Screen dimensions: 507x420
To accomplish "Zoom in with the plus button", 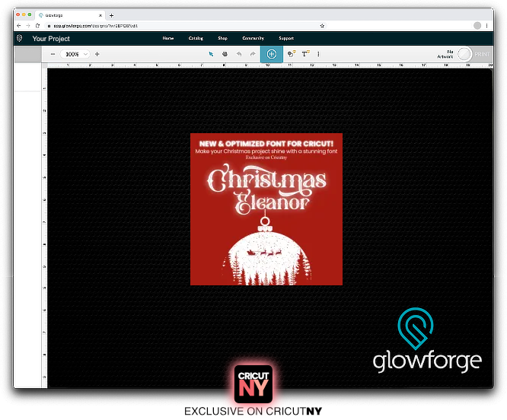I will pyautogui.click(x=97, y=54).
